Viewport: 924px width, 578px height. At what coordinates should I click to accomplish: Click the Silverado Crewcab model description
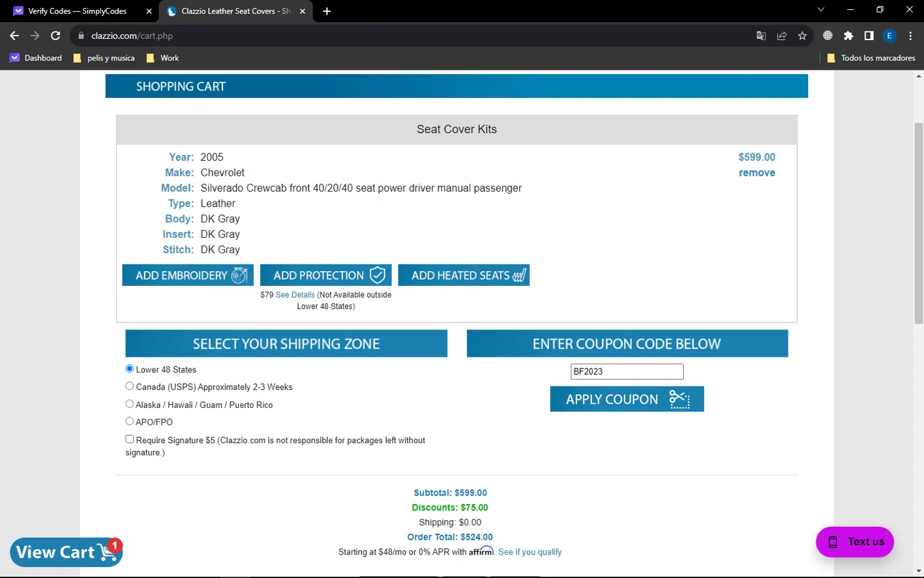pyautogui.click(x=361, y=188)
